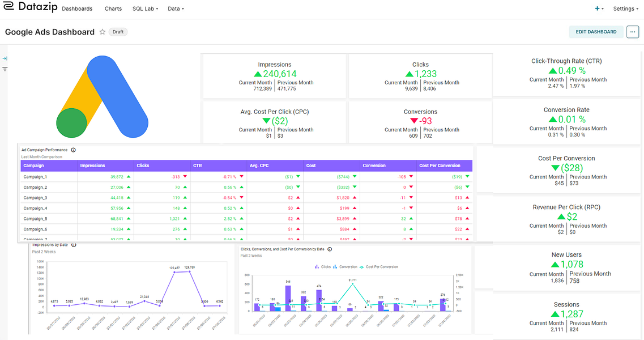Click the Datazip logo
The height and width of the screenshot is (340, 644).
31,7
